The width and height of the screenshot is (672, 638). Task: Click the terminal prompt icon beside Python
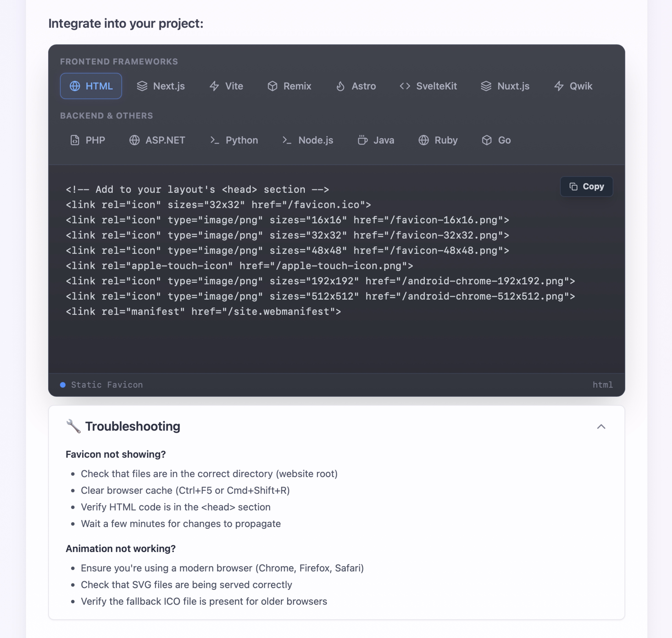coord(215,140)
